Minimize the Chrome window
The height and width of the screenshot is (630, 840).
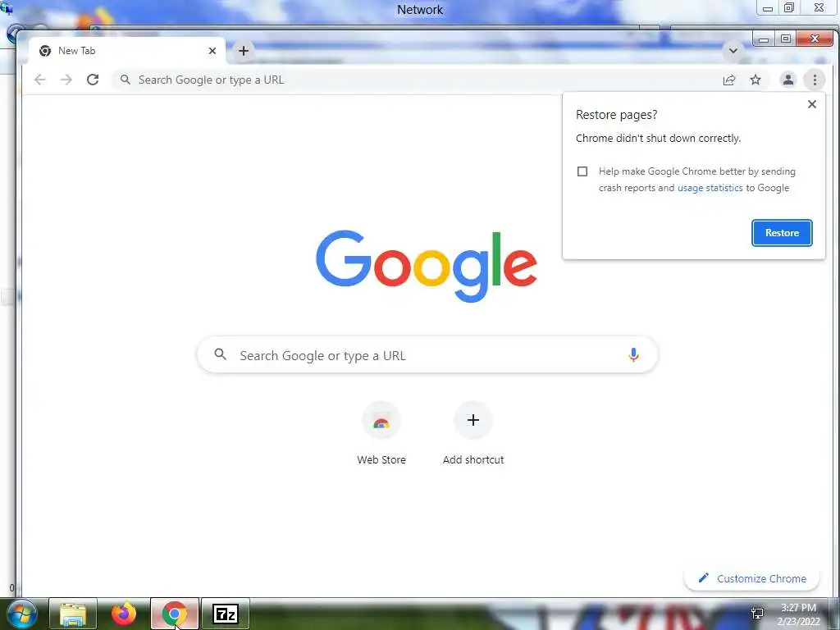pos(764,39)
